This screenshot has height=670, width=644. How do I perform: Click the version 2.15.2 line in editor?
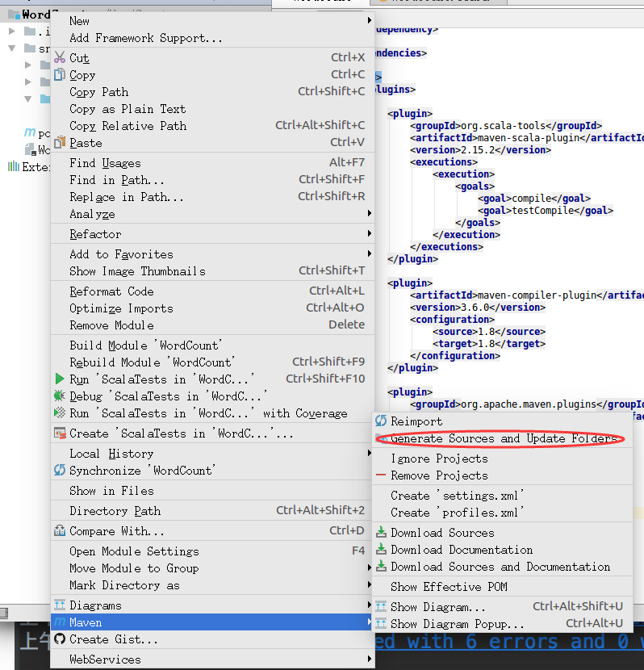[x=480, y=150]
